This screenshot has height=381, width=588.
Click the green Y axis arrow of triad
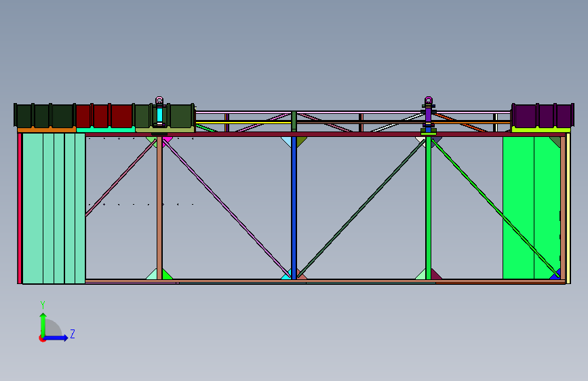pyautogui.click(x=43, y=324)
